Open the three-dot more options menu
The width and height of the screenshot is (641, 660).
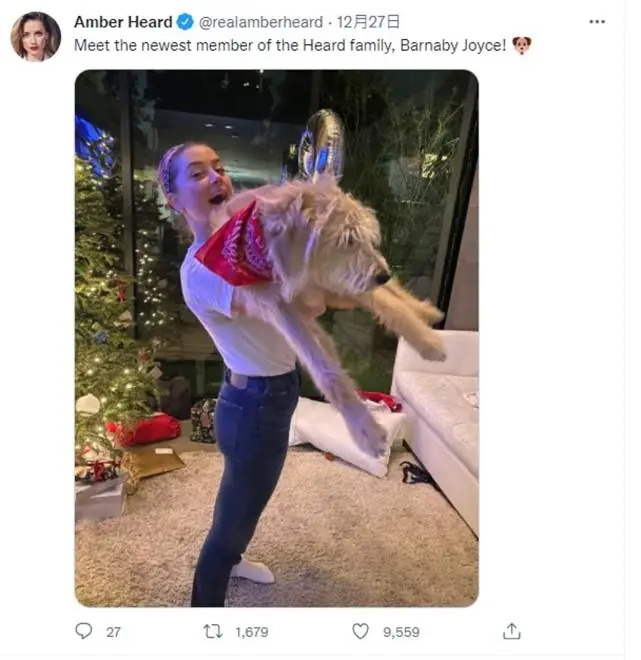coord(597,22)
